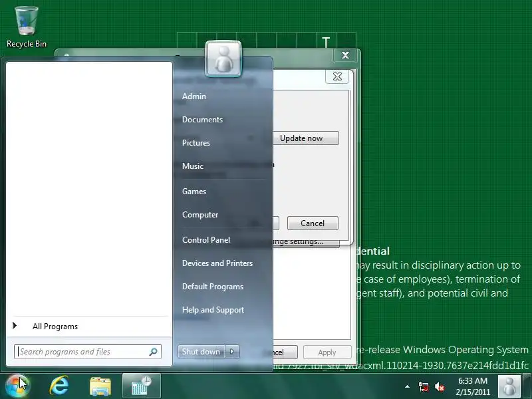The height and width of the screenshot is (399, 532).
Task: Open Windows Explorer folder icon on taskbar
Action: tap(100, 386)
